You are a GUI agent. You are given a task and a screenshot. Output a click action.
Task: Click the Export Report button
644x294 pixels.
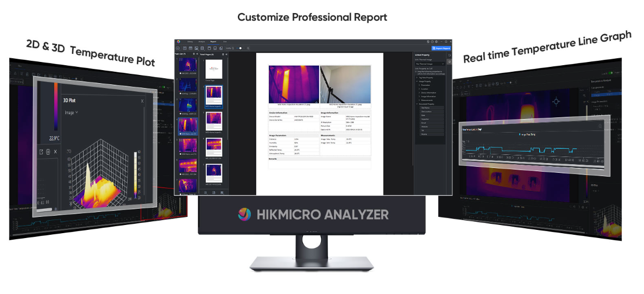tap(440, 48)
